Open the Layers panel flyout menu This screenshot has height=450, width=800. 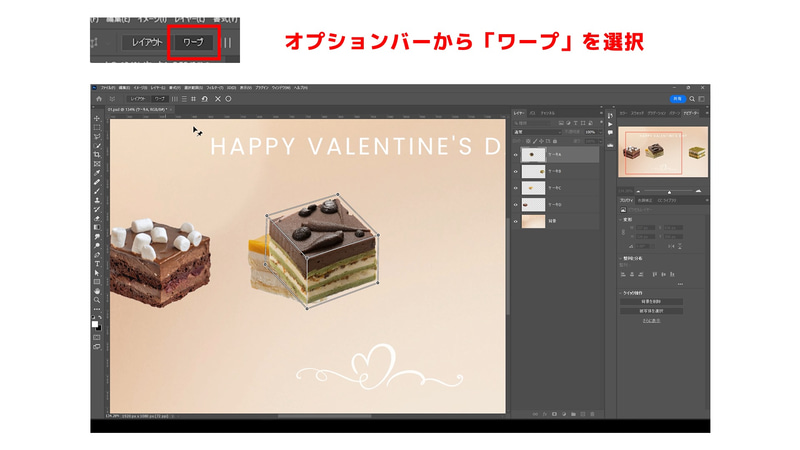point(601,113)
